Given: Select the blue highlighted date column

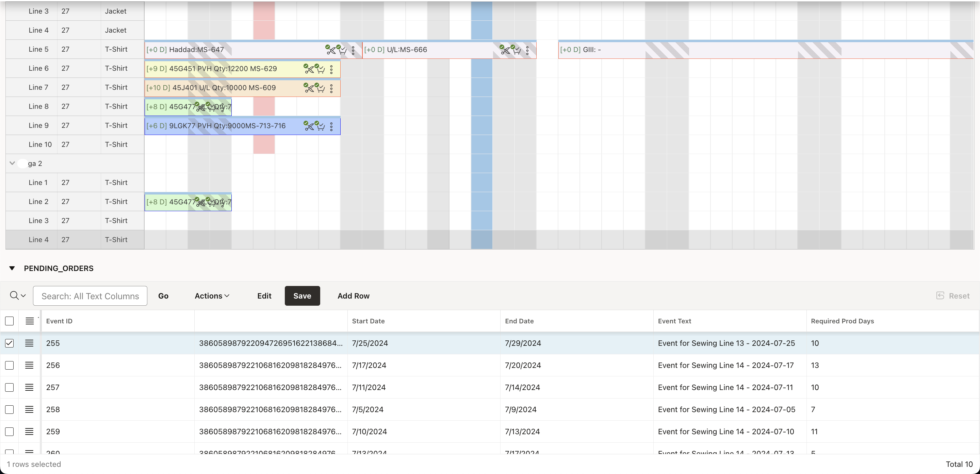Looking at the screenshot, I should pos(481,125).
